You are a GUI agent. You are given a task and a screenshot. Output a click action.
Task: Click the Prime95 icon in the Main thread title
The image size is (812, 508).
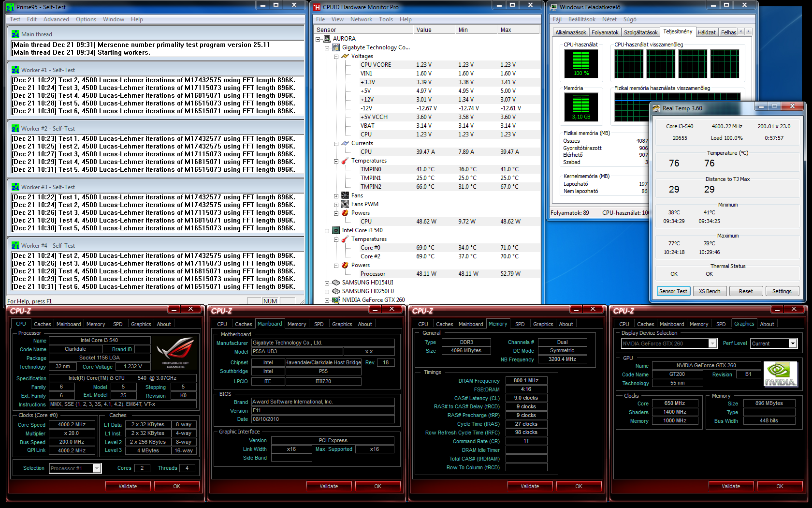(x=15, y=34)
